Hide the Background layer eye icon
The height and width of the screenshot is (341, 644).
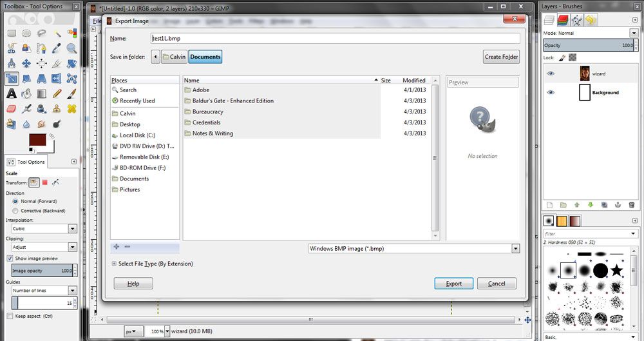pos(551,93)
